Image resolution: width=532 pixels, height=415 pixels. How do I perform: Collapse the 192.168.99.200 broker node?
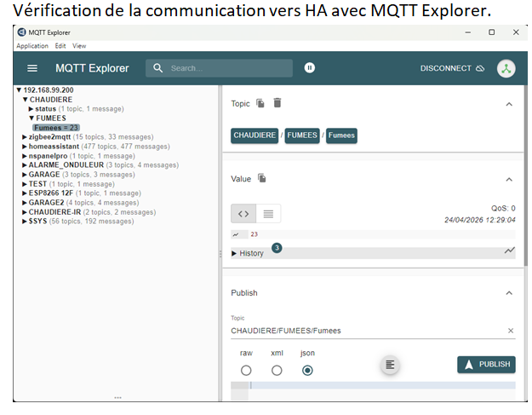(19, 90)
